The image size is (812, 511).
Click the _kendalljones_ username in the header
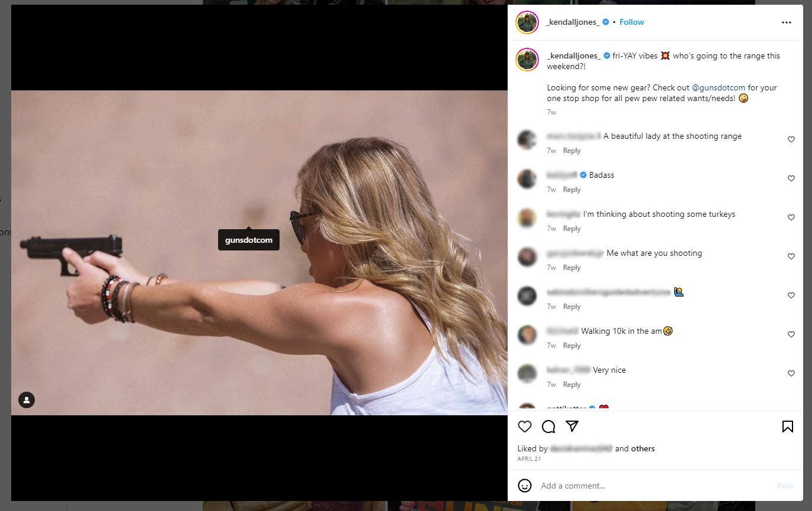pyautogui.click(x=572, y=22)
